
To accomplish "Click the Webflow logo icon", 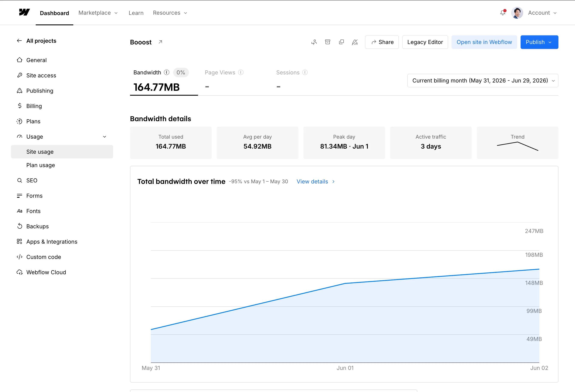I will 24,12.
